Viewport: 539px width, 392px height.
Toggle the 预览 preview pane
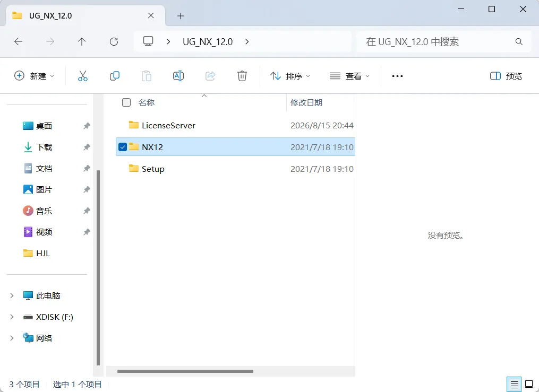pos(506,76)
